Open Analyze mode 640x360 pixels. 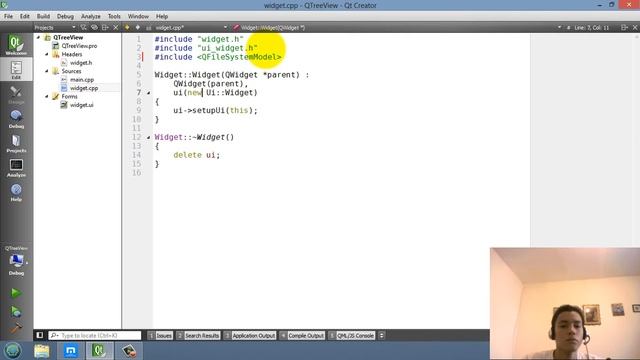click(16, 167)
